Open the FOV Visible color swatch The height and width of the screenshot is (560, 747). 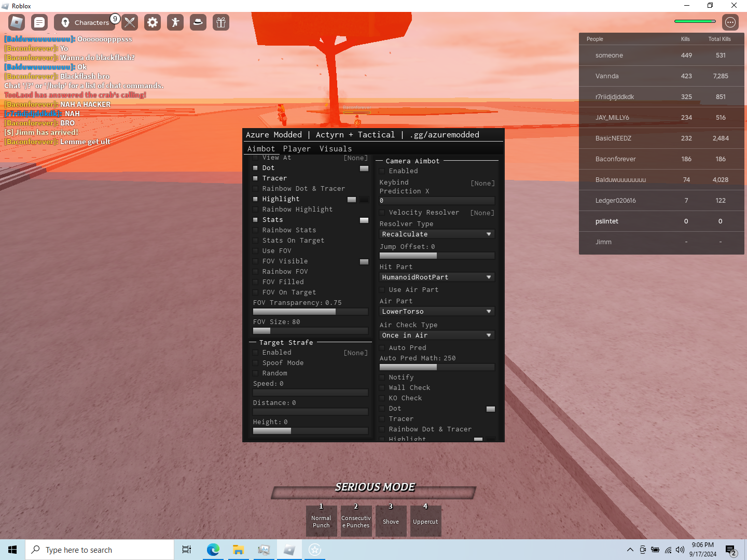pyautogui.click(x=364, y=262)
